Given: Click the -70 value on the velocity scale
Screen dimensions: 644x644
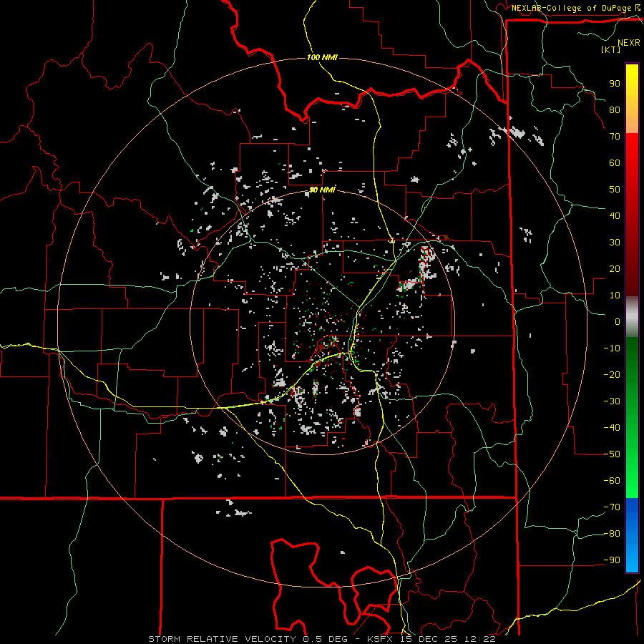Looking at the screenshot, I should 612,507.
